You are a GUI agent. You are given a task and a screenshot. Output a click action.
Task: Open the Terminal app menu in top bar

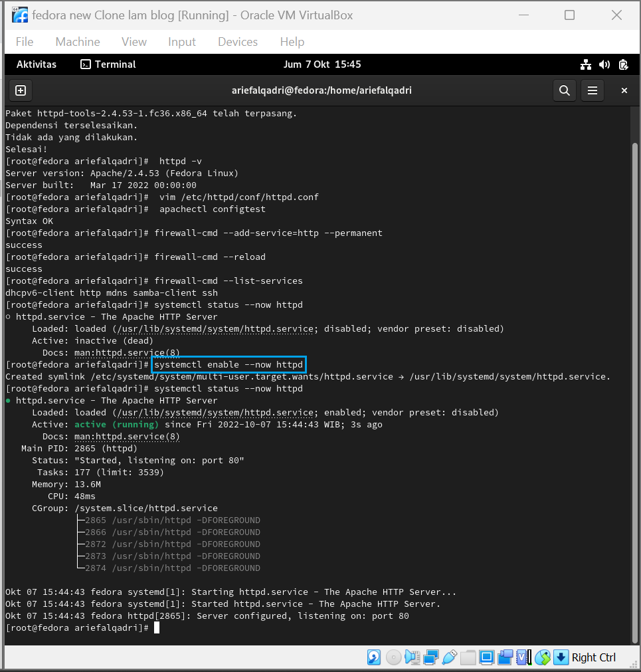[x=108, y=64]
